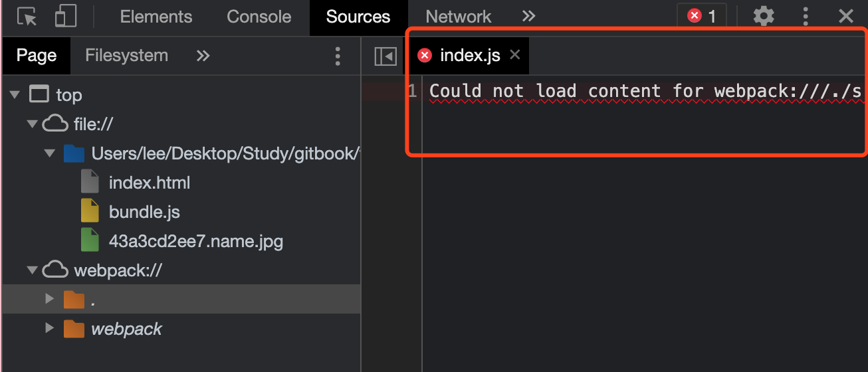Activate the inspect element picker icon
Viewport: 868px width, 372px height.
(27, 17)
